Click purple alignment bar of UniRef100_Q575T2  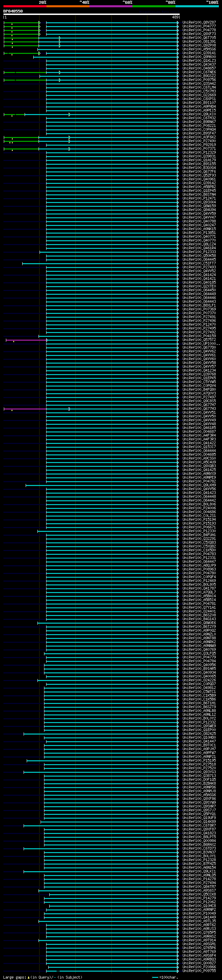(x=26, y=340)
